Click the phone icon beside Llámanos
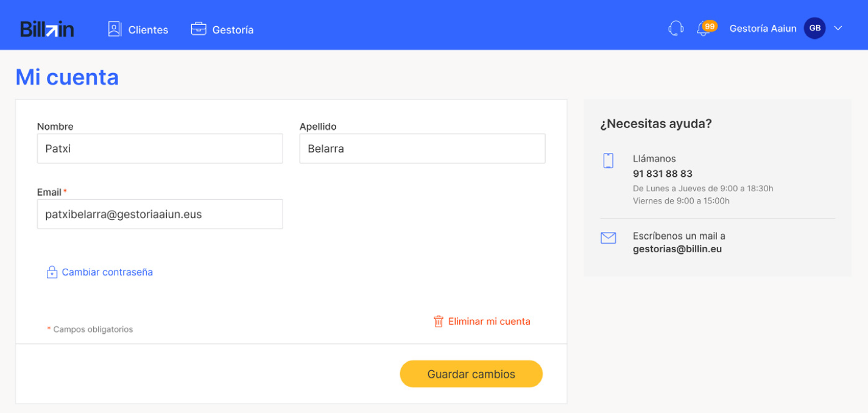 tap(608, 161)
